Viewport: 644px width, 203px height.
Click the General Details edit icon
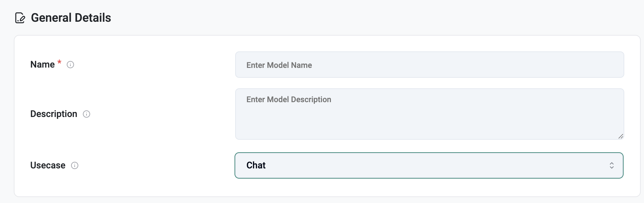point(20,18)
